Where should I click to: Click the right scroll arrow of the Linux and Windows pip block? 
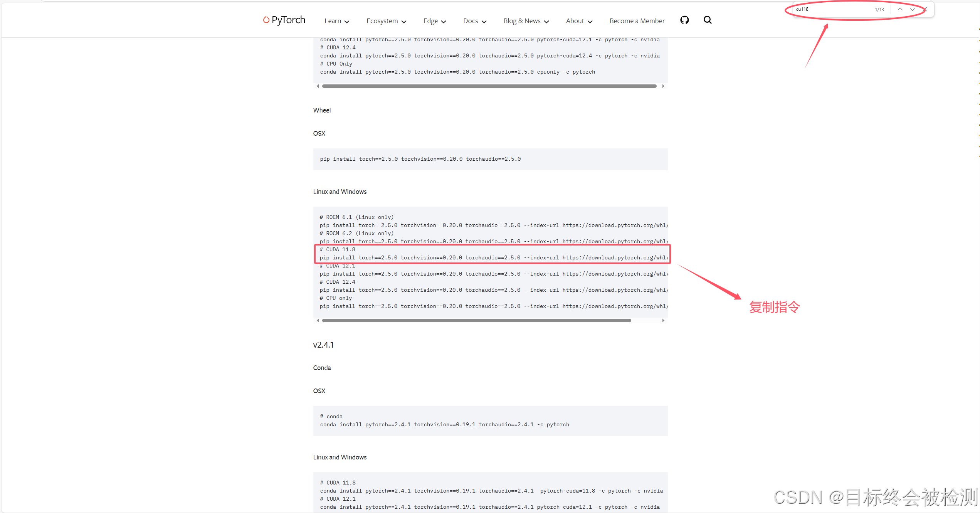663,320
